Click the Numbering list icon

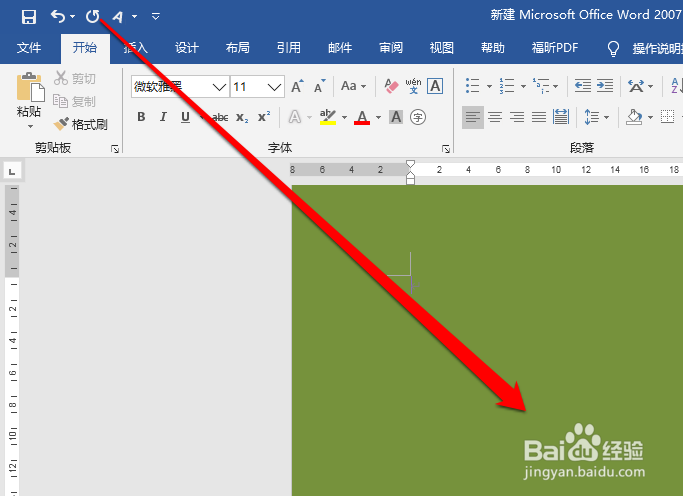507,86
